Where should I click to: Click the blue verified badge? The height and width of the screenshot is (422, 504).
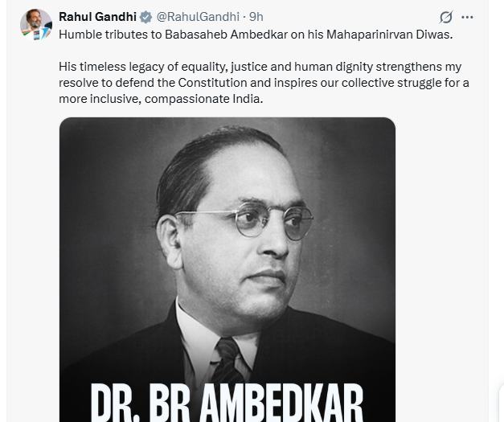click(x=145, y=17)
